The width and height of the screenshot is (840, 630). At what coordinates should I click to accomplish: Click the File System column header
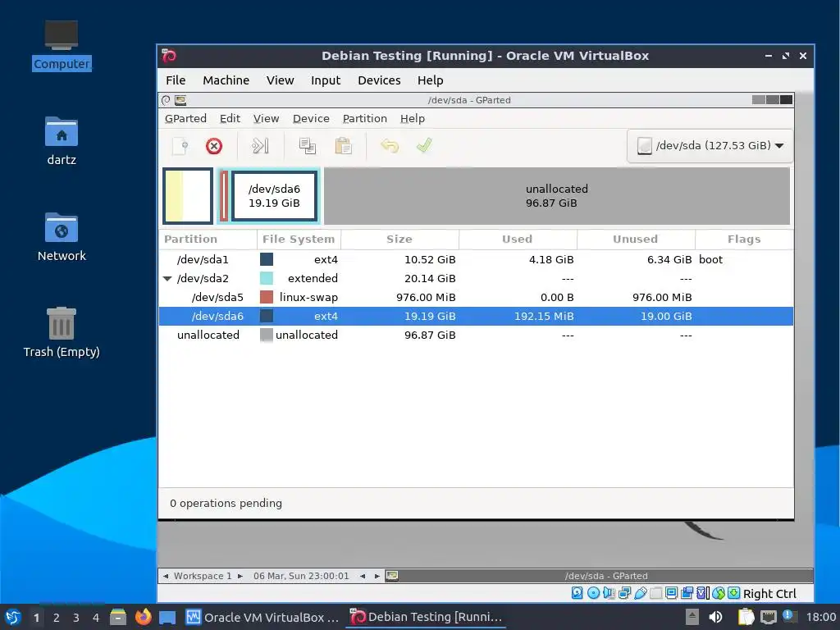(299, 239)
